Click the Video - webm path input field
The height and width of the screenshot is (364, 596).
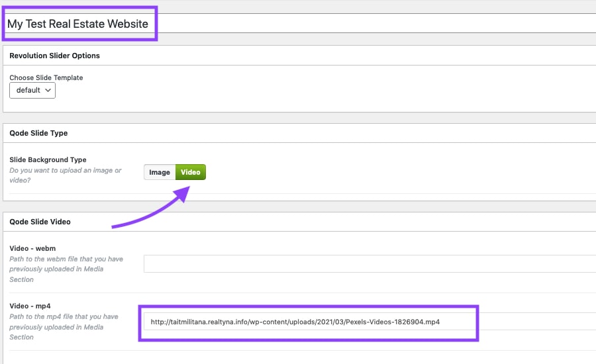pyautogui.click(x=370, y=263)
